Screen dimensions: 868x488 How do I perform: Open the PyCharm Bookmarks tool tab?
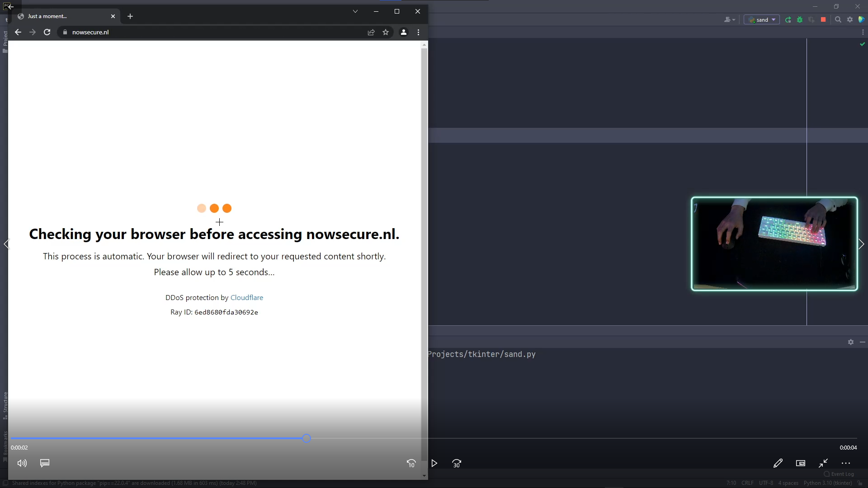click(x=5, y=446)
